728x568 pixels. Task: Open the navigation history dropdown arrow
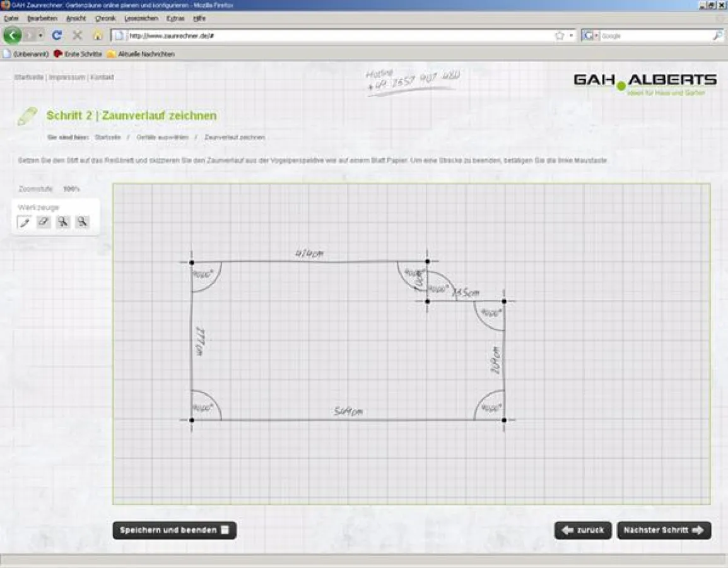[40, 36]
